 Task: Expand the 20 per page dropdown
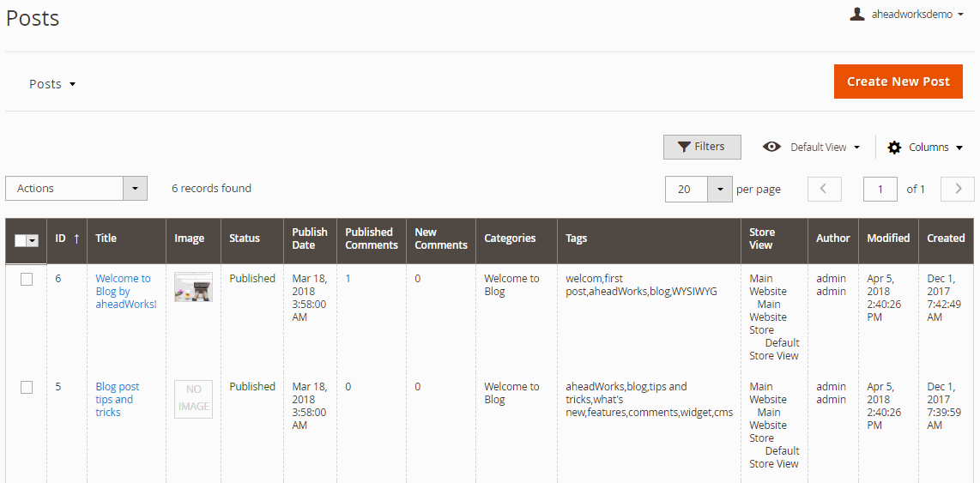point(699,189)
